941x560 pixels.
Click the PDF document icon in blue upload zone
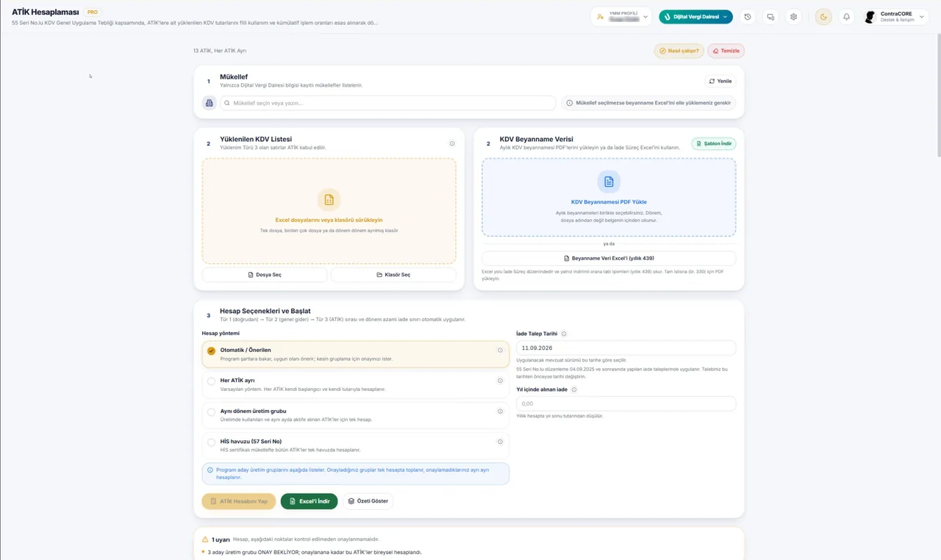[x=609, y=182]
